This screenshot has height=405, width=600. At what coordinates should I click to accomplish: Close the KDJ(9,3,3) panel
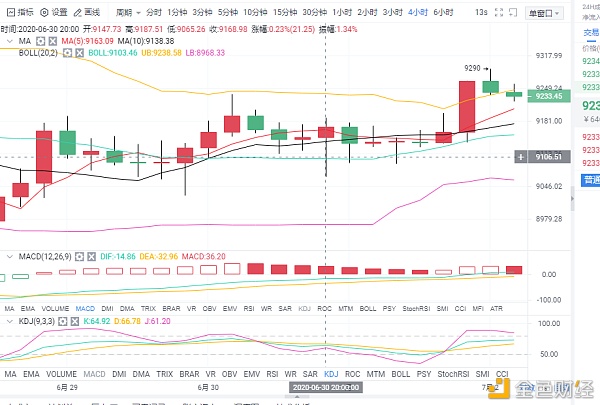75,321
